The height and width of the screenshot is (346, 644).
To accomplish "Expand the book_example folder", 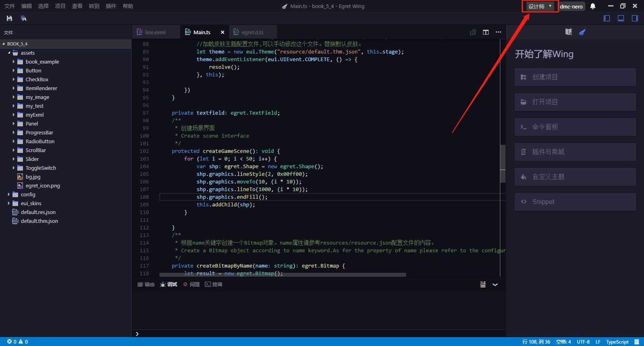I will (x=14, y=62).
